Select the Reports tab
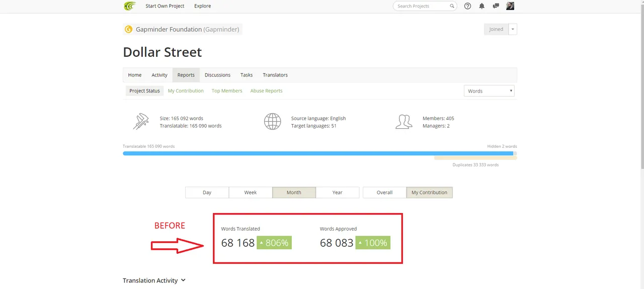The image size is (644, 289). (x=186, y=75)
